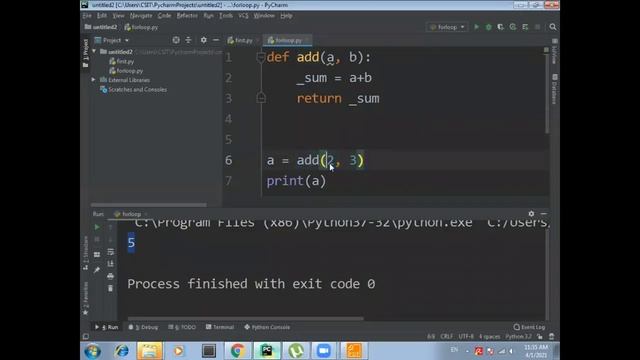
Task: Open Chrome from Windows taskbar
Action: [237, 351]
